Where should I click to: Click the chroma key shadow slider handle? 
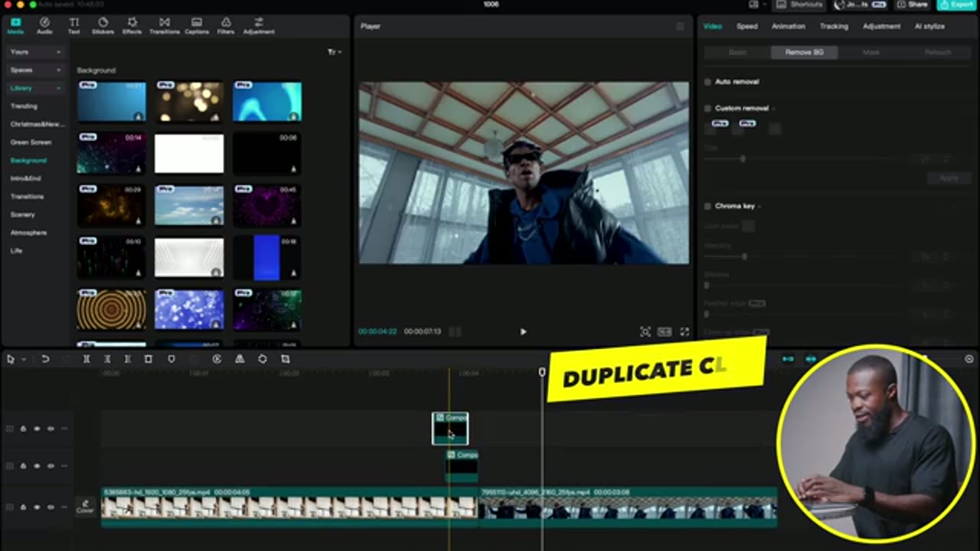point(707,285)
